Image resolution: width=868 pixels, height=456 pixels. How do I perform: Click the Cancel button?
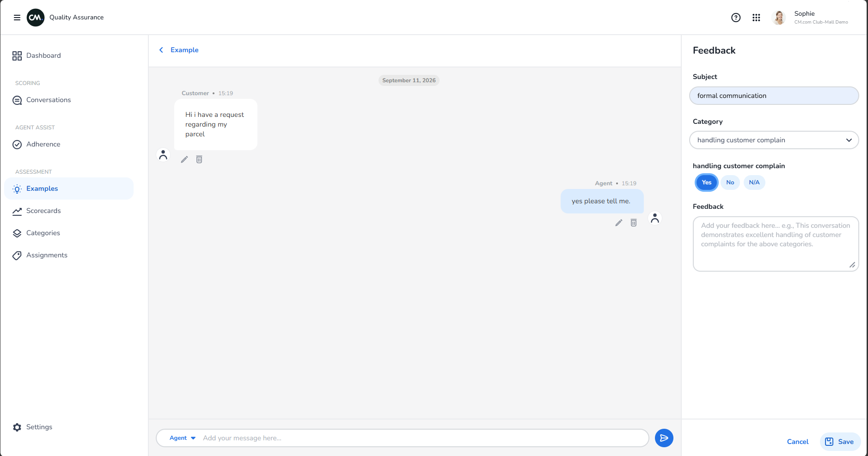[798, 442]
